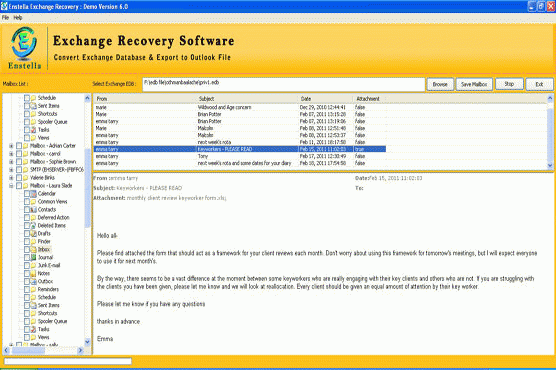Collapse the Mailbox - Laura Slade node
The width and height of the screenshot is (556, 370).
(x=11, y=186)
